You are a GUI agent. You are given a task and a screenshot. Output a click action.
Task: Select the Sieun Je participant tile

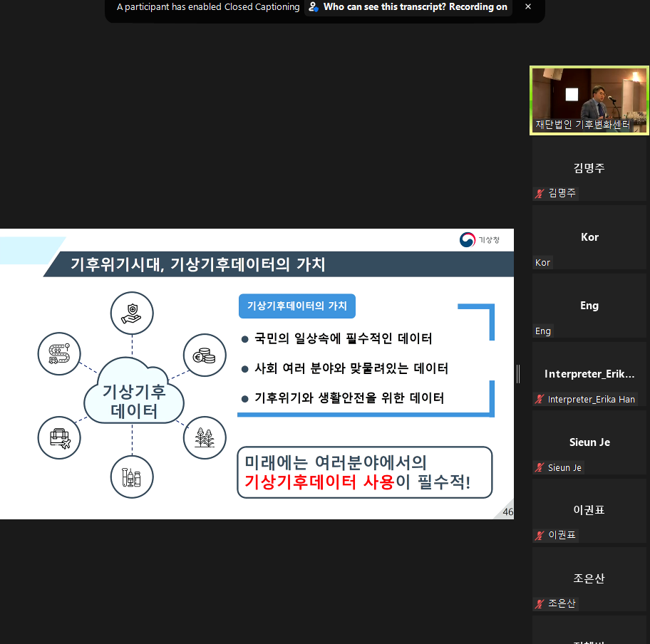[x=589, y=442]
